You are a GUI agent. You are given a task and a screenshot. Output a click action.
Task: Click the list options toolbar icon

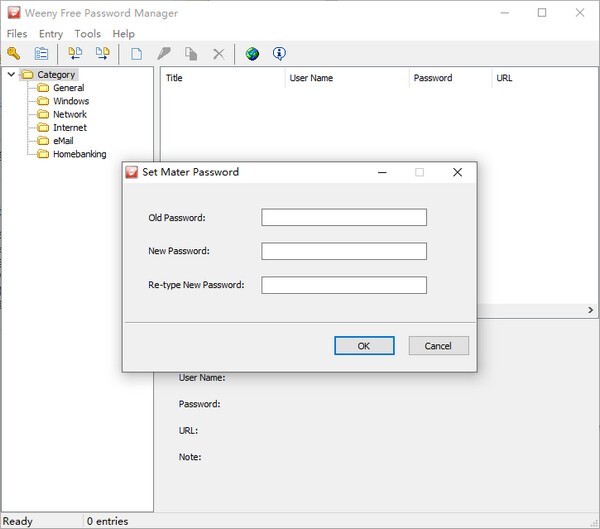click(41, 54)
